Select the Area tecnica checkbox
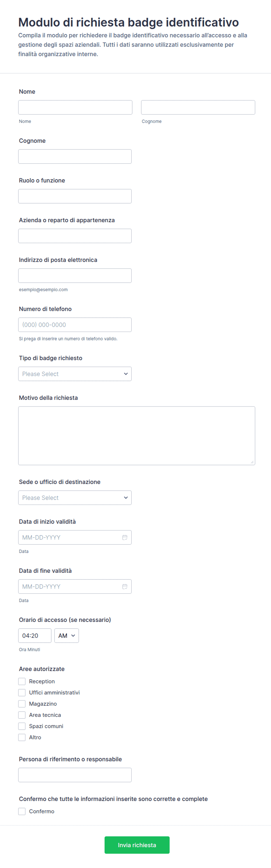The height and width of the screenshot is (868, 271). click(x=22, y=715)
